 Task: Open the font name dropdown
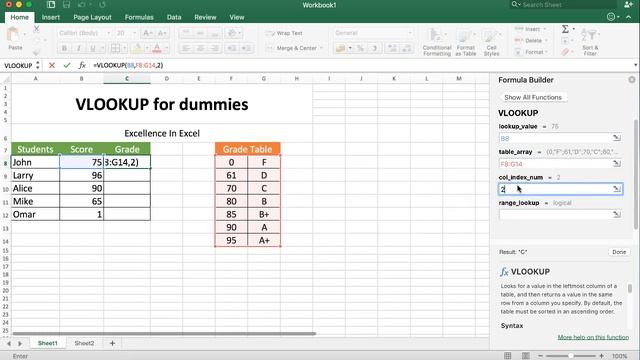pyautogui.click(x=109, y=33)
